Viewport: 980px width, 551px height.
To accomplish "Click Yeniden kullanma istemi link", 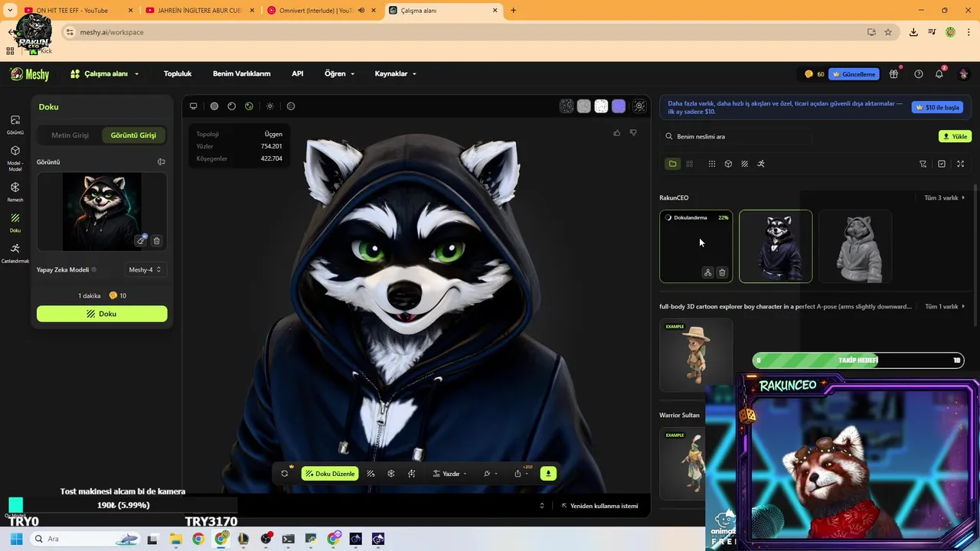I will 600,506.
